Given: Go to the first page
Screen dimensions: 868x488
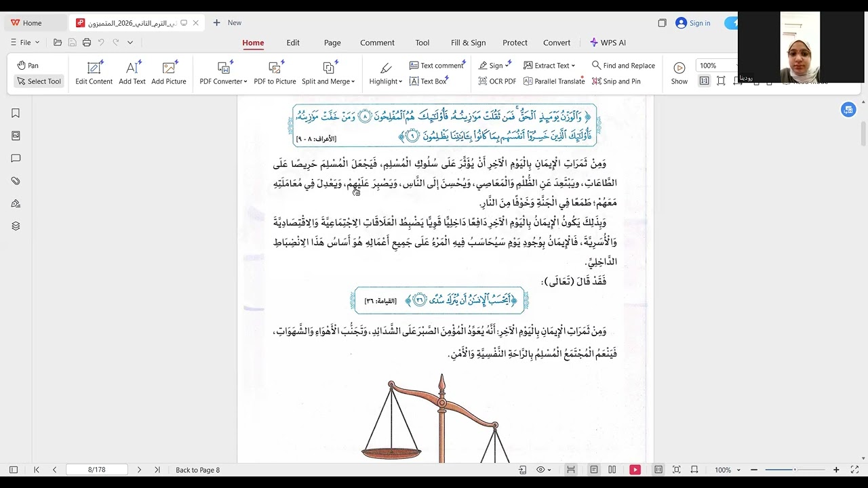Looking at the screenshot, I should 37,470.
